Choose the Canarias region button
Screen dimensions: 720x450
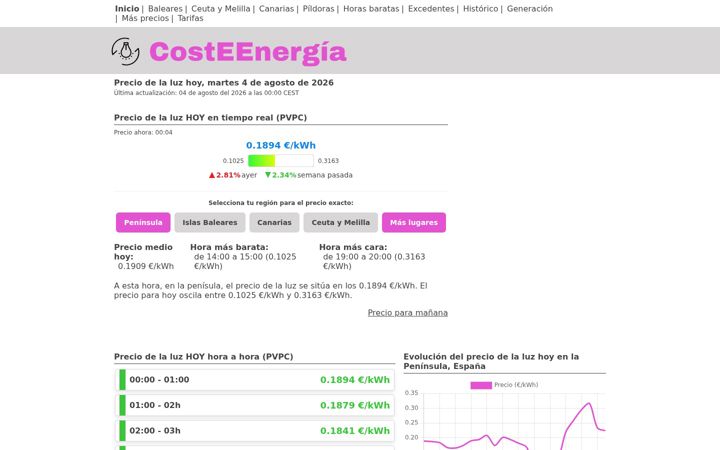point(274,222)
